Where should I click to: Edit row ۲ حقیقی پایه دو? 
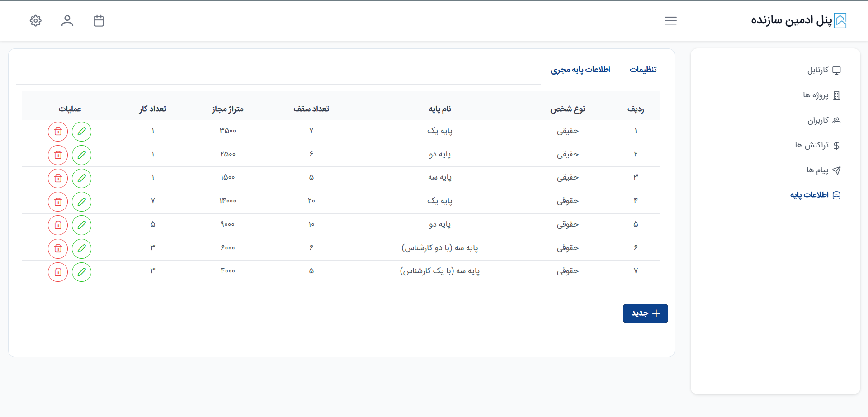pyautogui.click(x=81, y=155)
